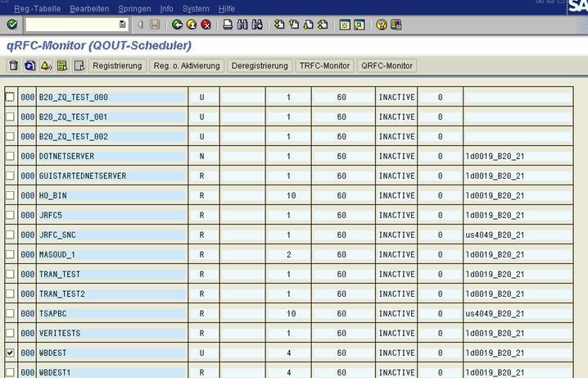Open the Hilfe menu
This screenshot has height=378, width=588.
(x=226, y=8)
